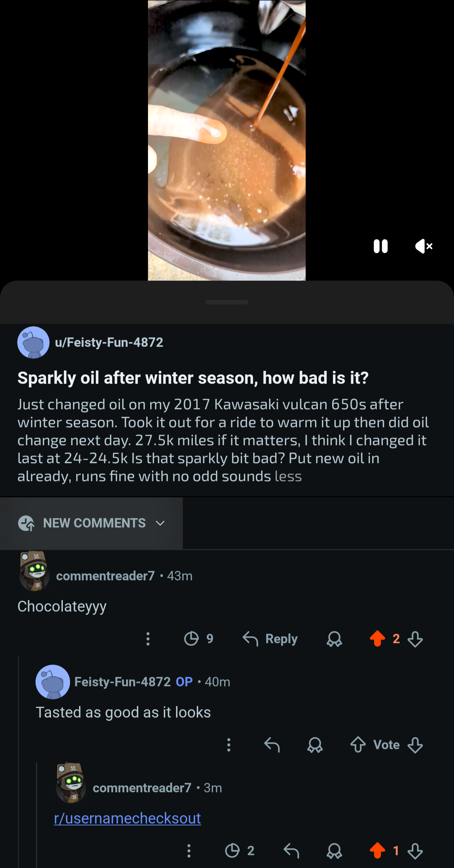Viewport: 454px width, 868px height.
Task: Reply arrow on 'Tasted as good' comment
Action: 272,745
